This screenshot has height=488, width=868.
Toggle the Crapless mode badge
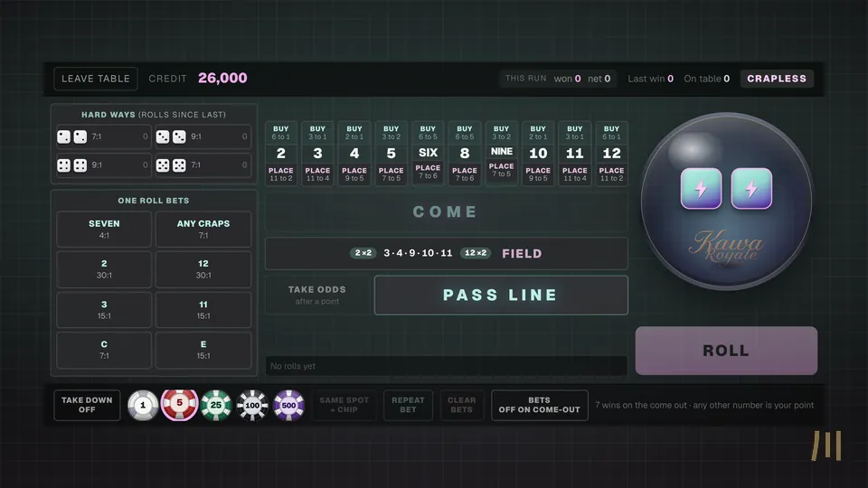click(777, 79)
